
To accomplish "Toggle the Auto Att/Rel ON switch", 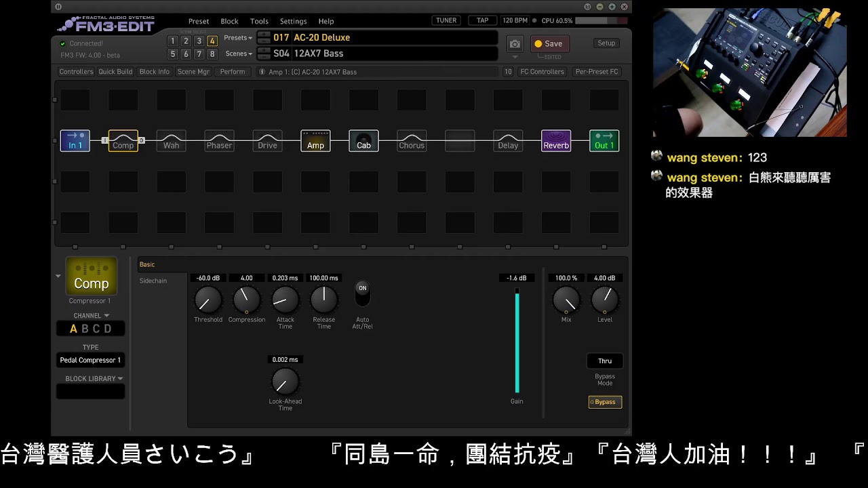I will point(363,293).
